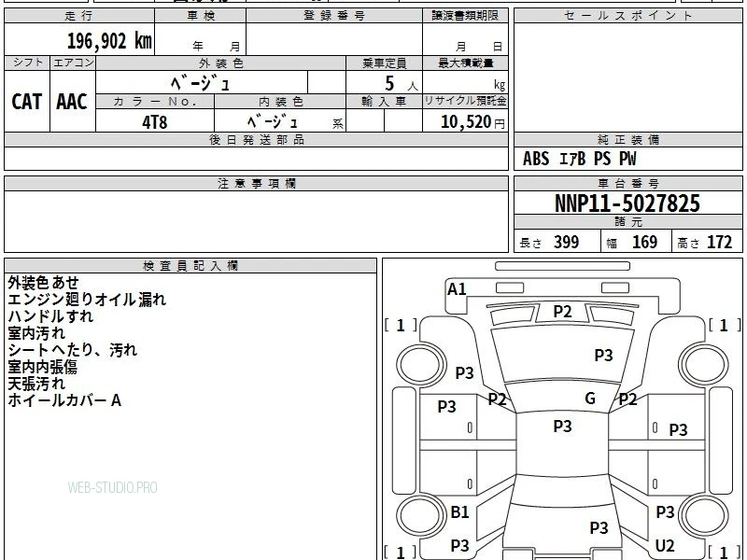Click the 車検 header cell

tap(201, 16)
